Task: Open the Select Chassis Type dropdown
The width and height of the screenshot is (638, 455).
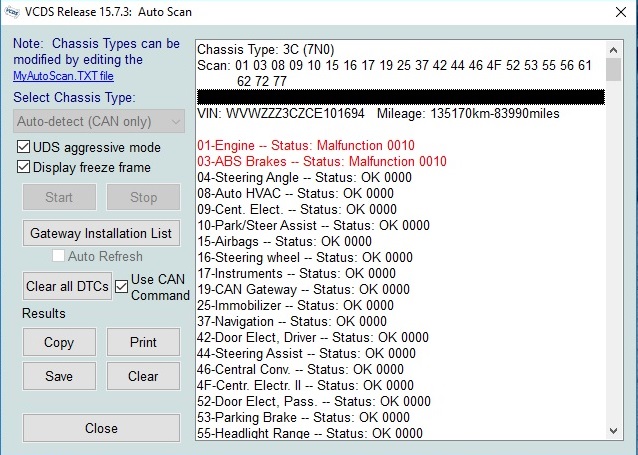Action: click(x=100, y=121)
